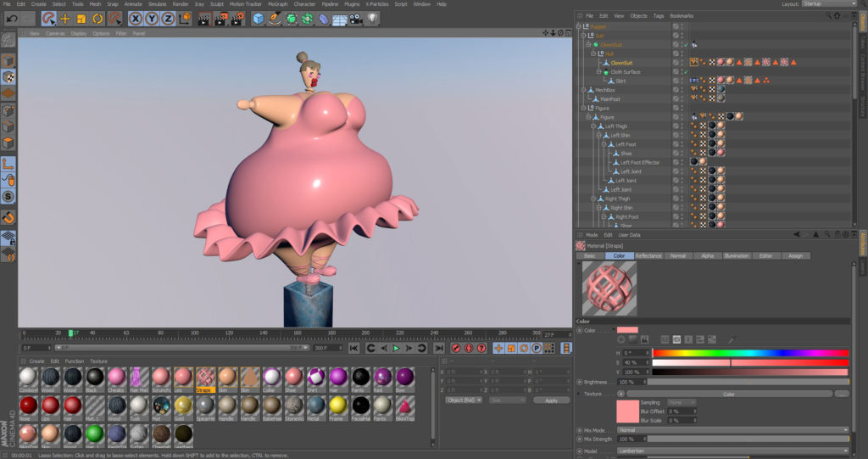Toggle Y axis lock
This screenshot has height=459, width=868.
[152, 19]
